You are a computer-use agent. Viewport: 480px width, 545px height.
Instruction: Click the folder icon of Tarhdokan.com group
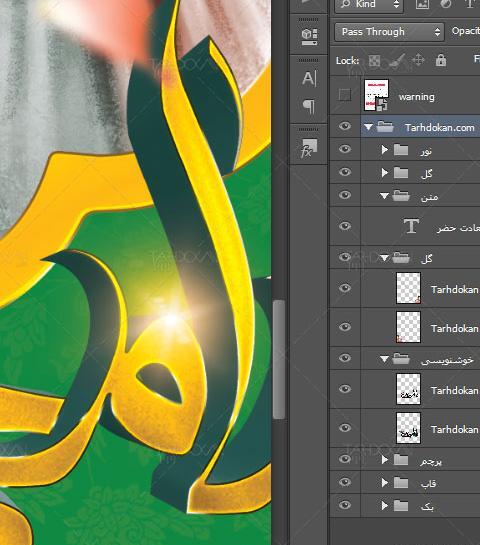(385, 127)
